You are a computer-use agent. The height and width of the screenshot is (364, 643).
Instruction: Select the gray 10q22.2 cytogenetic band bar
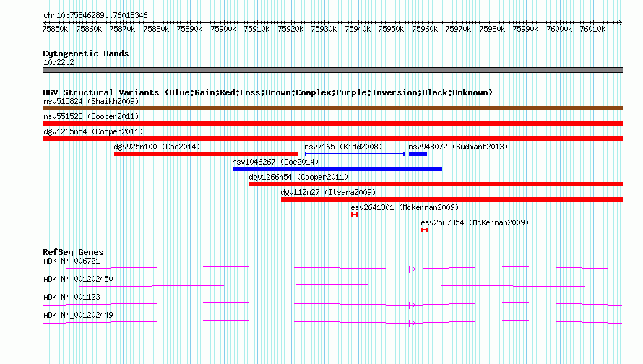pos(332,70)
